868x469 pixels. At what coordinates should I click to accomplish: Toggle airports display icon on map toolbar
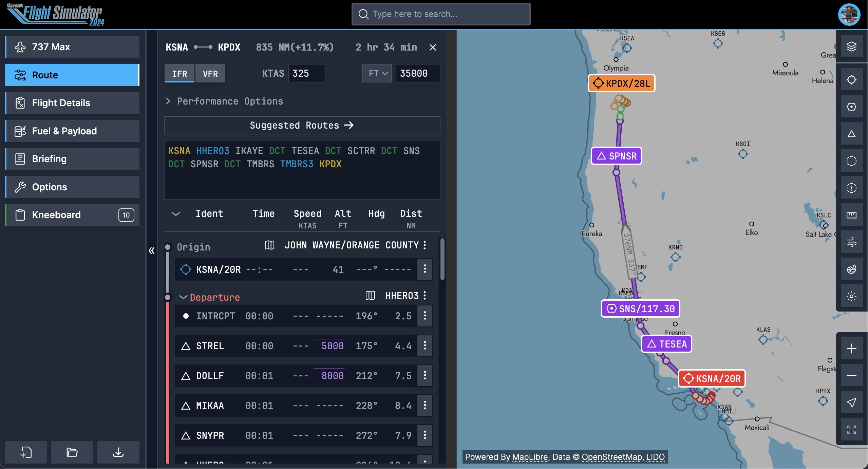[x=851, y=80]
